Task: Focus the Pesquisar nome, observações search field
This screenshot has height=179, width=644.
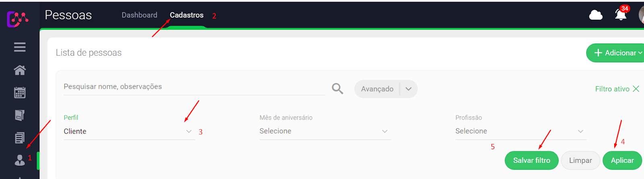Action: pyautogui.click(x=194, y=86)
